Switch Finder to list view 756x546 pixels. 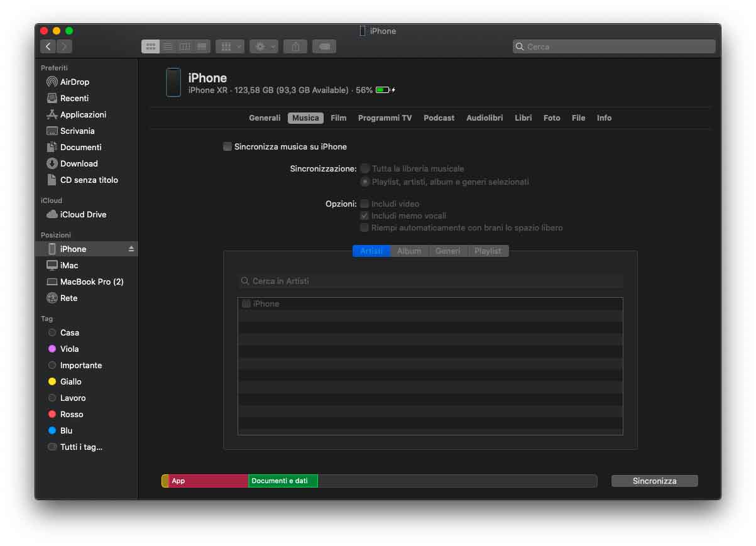pyautogui.click(x=168, y=46)
